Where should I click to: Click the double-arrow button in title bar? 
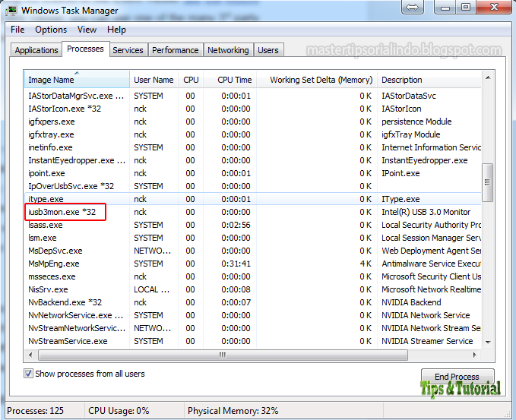413,7
